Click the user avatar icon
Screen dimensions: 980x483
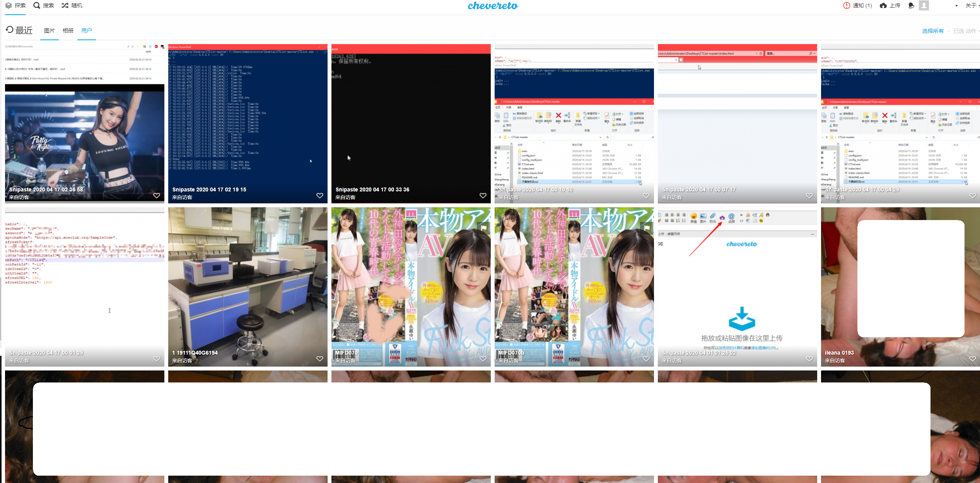(924, 5)
